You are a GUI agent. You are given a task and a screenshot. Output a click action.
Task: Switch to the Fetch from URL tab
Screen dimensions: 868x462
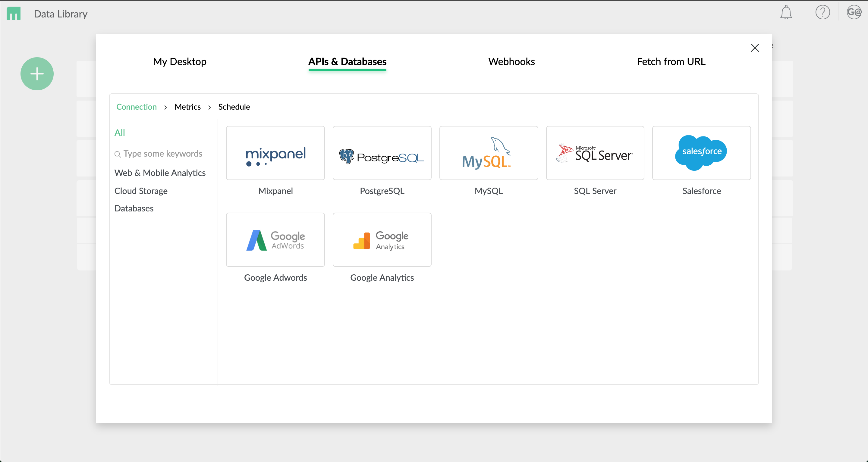tap(671, 62)
